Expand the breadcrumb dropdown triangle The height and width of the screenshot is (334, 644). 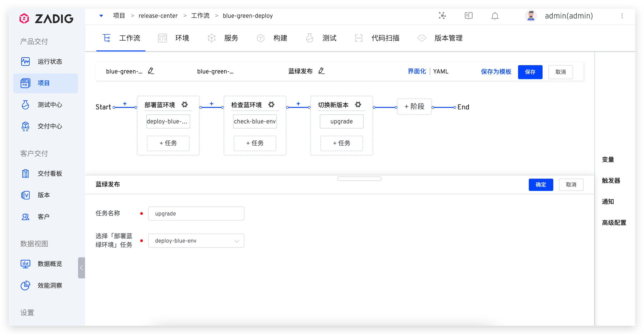coord(101,16)
